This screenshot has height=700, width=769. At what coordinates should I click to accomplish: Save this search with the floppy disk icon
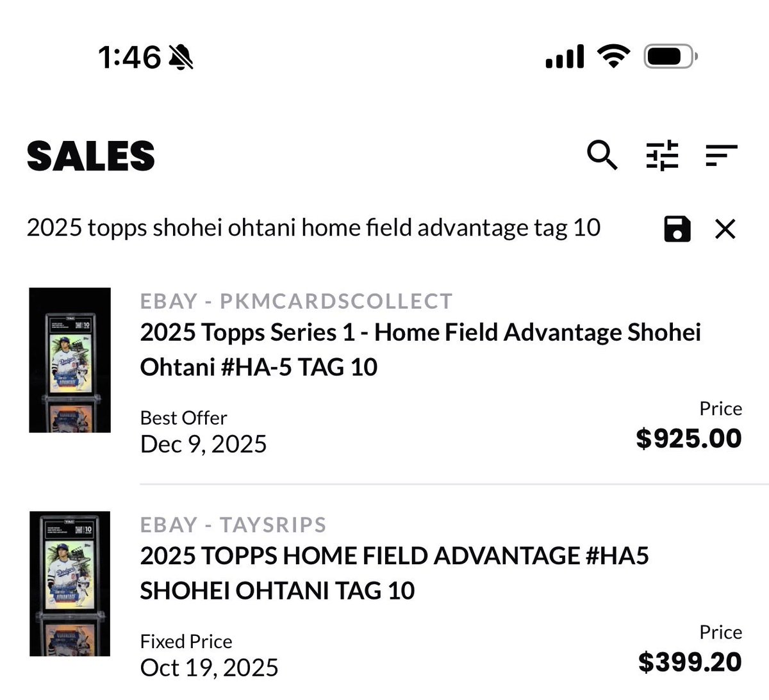pos(677,229)
